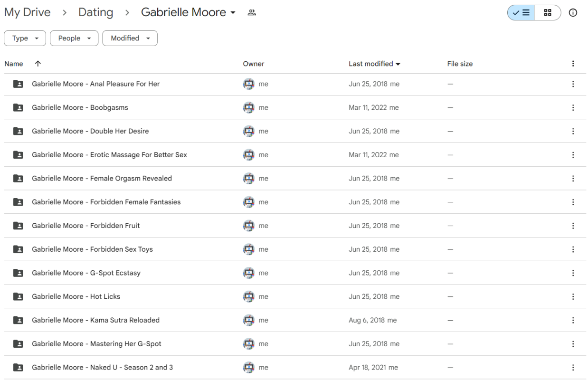Sort files by Last modified column
The image size is (588, 380).
coord(370,63)
